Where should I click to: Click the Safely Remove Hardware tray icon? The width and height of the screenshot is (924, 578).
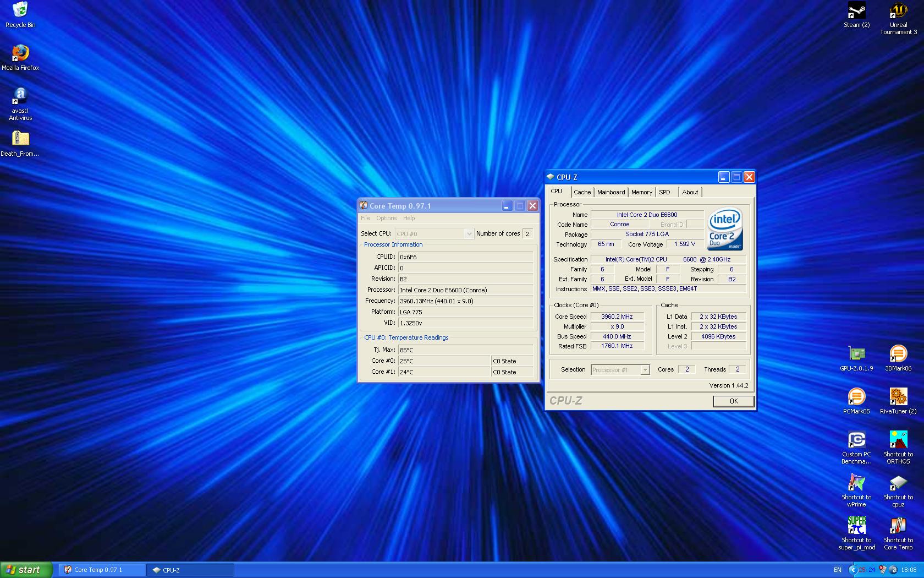click(883, 570)
